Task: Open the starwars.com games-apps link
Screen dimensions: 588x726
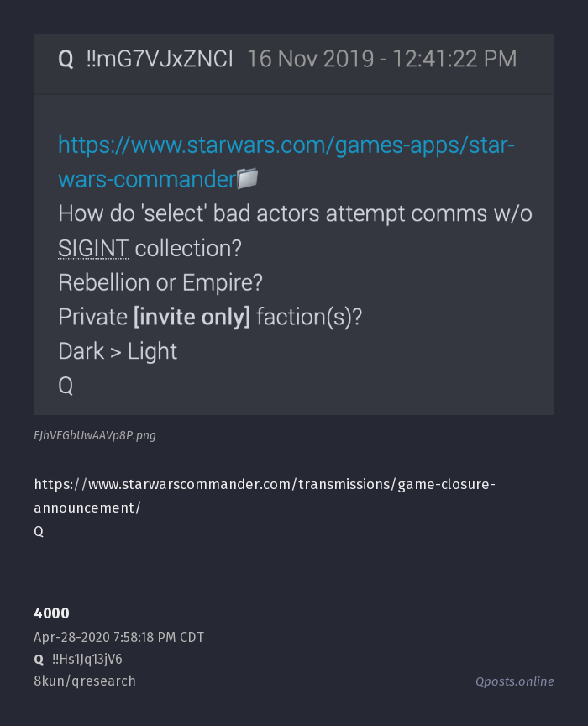Action: point(286,162)
